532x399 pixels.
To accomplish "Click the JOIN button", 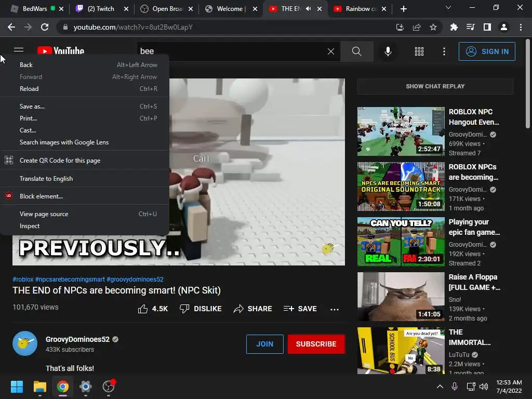I will tap(264, 344).
